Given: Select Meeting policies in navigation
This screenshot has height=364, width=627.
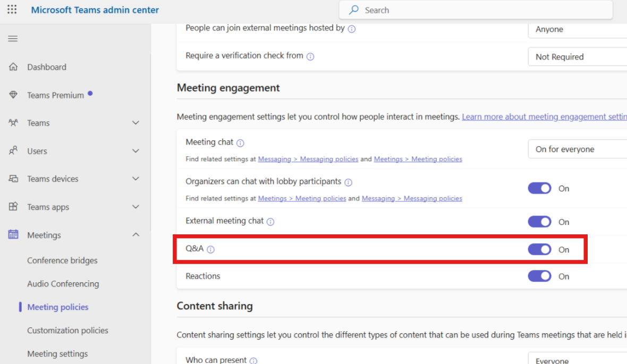Looking at the screenshot, I should point(58,307).
